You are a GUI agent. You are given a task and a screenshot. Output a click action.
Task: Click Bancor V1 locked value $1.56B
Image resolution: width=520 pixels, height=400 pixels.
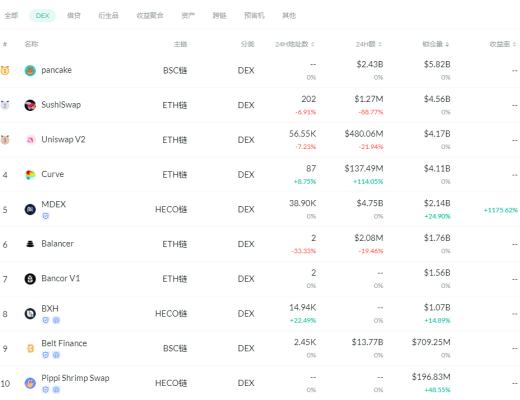click(x=437, y=273)
